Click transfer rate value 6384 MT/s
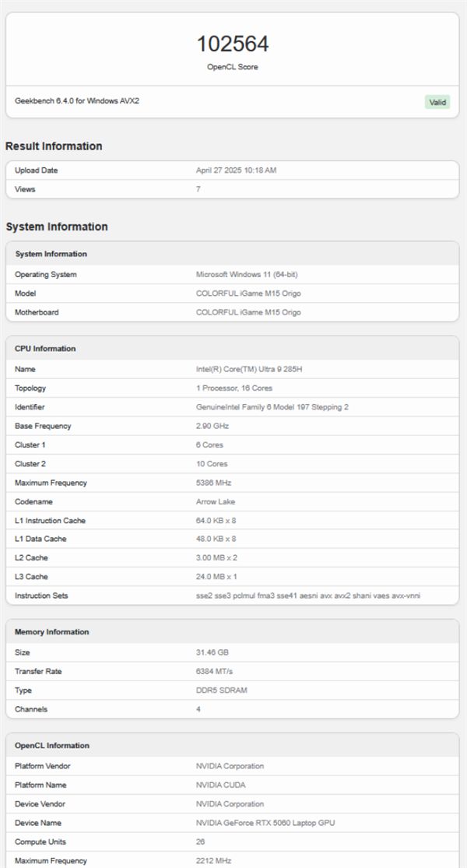This screenshot has width=467, height=868. (x=214, y=672)
